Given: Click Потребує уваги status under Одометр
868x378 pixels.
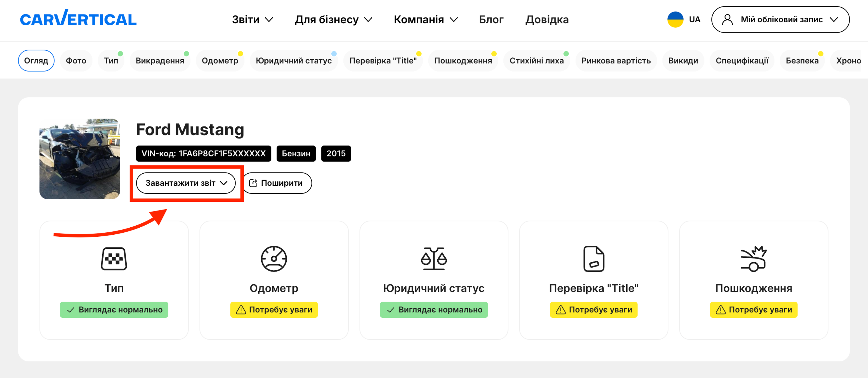Looking at the screenshot, I should tap(274, 310).
